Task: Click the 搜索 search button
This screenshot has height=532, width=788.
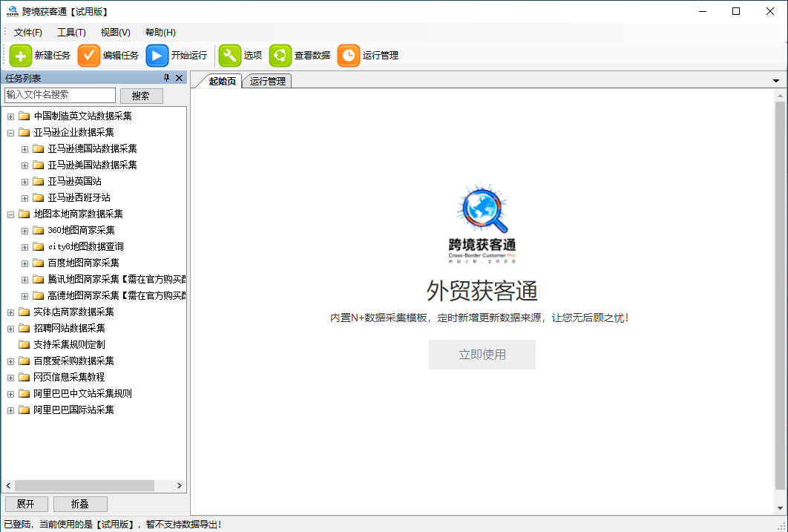Action: (141, 96)
